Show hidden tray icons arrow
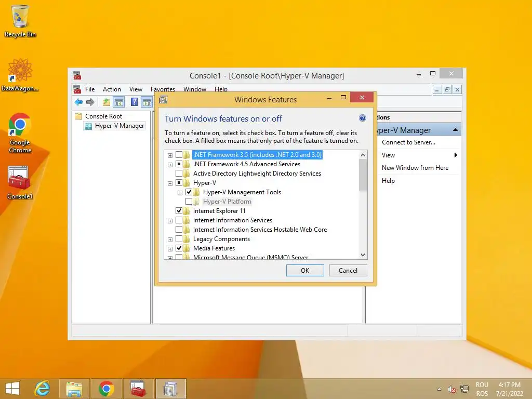 (440, 389)
